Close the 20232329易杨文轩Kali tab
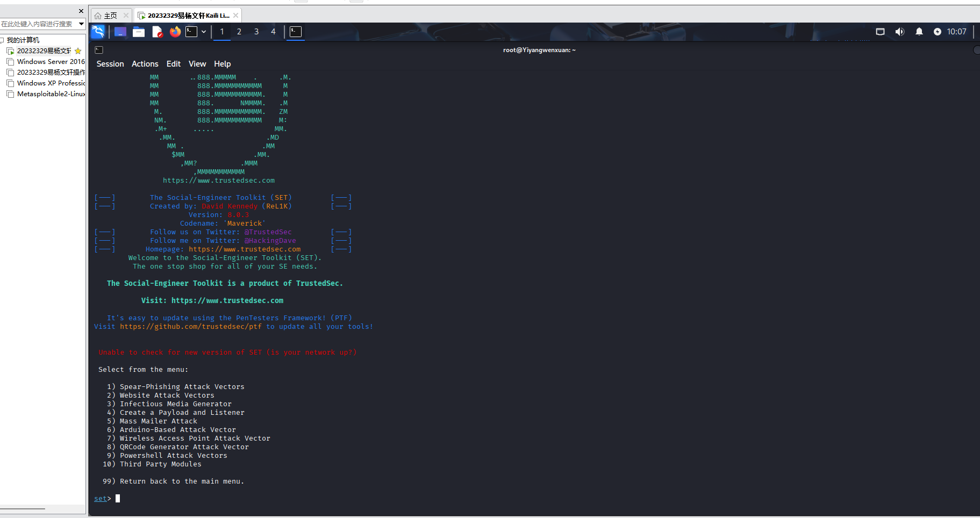 pyautogui.click(x=235, y=16)
